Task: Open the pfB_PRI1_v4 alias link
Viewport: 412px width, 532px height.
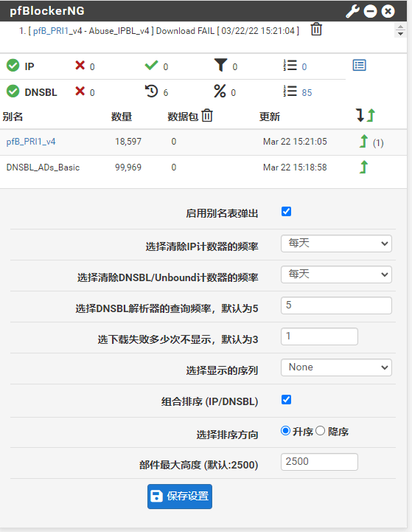Action: point(31,142)
